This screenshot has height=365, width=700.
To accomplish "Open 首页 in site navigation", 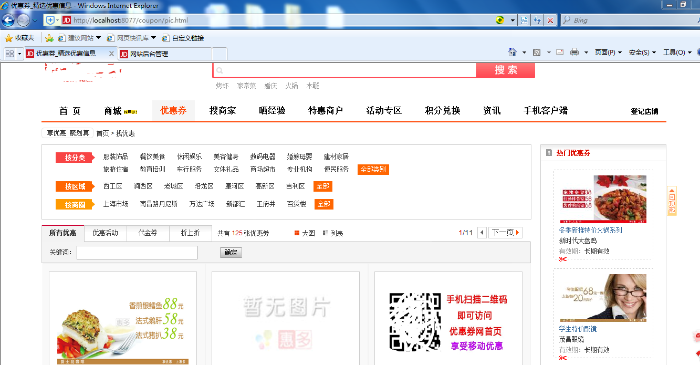I will point(70,111).
